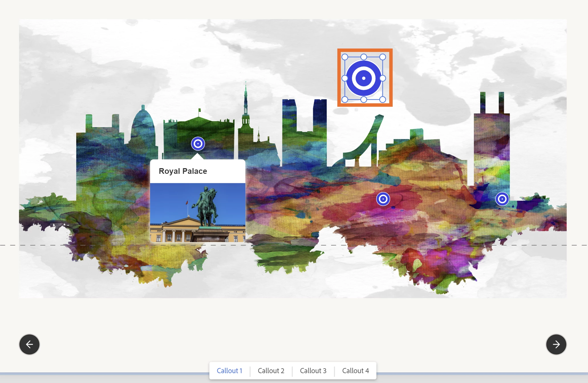Click the selected hotspot's bottom-left resize handle

tap(345, 99)
